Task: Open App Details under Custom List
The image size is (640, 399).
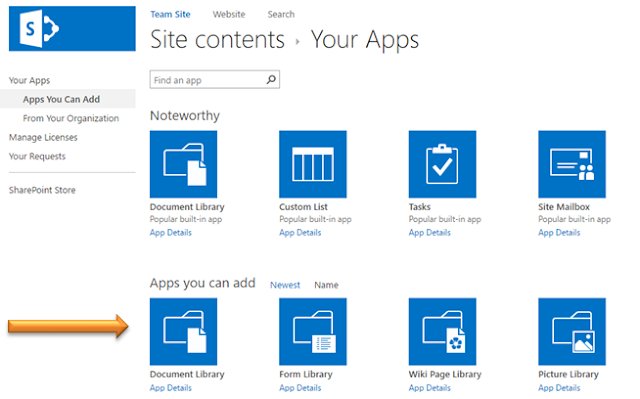Action: click(300, 233)
